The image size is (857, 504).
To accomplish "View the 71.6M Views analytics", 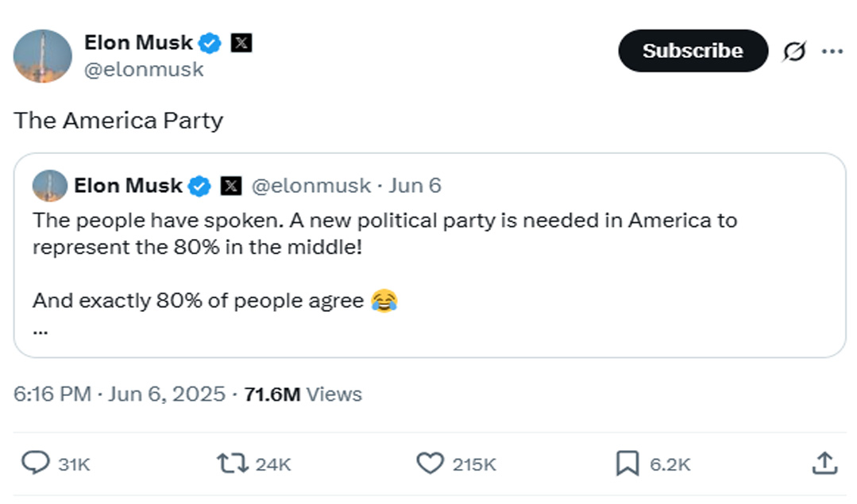I will click(x=303, y=394).
